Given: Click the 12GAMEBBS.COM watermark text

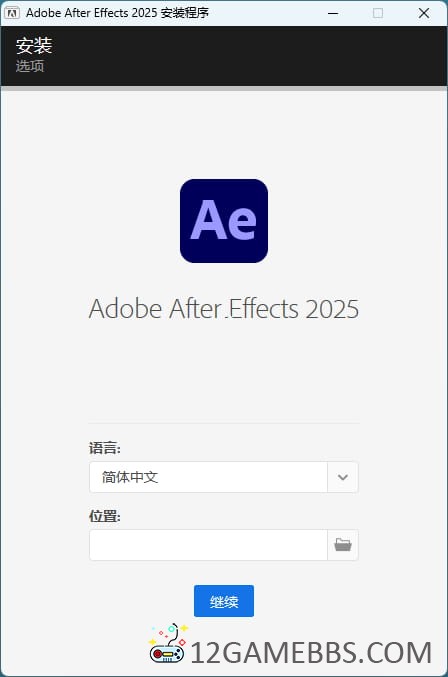Looking at the screenshot, I should [x=311, y=652].
